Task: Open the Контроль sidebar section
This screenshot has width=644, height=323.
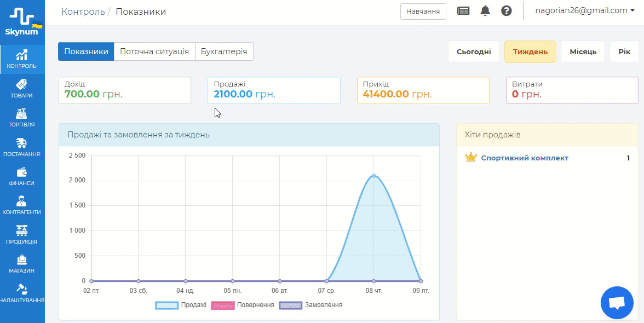Action: (x=22, y=60)
